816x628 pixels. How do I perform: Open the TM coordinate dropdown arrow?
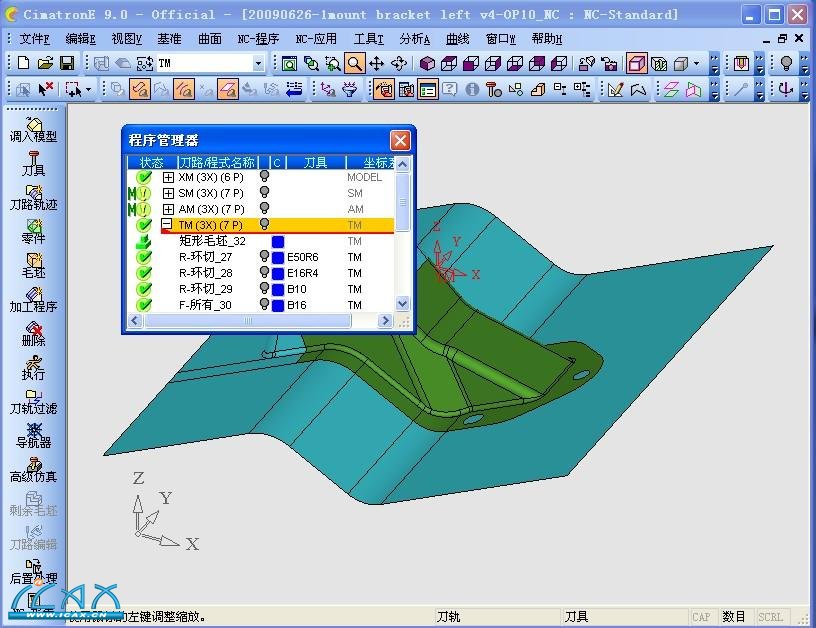pos(258,63)
